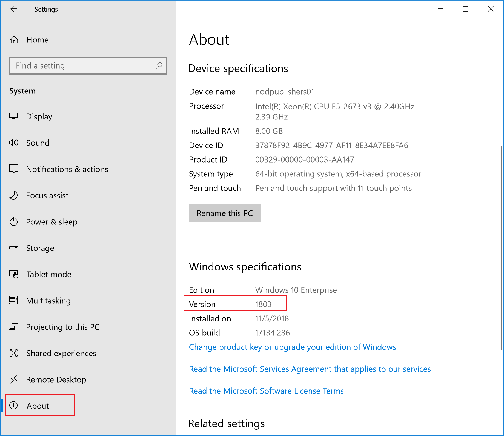Select Tablet mode label
This screenshot has height=436, width=504.
tap(49, 274)
